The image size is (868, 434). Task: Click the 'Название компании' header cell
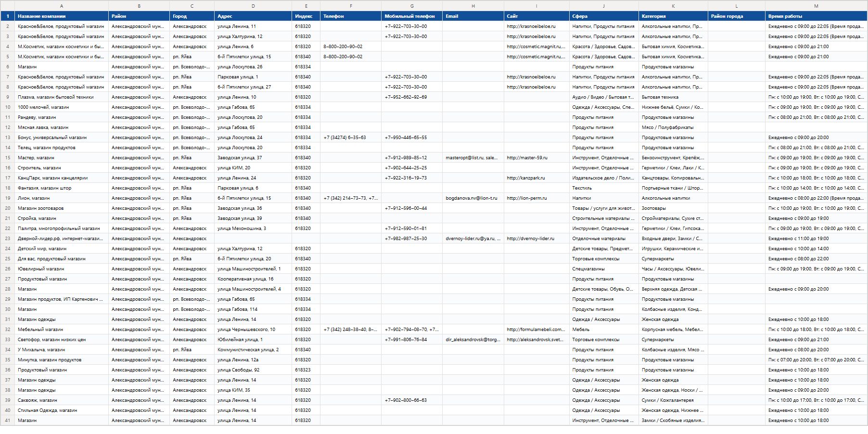[x=62, y=16]
